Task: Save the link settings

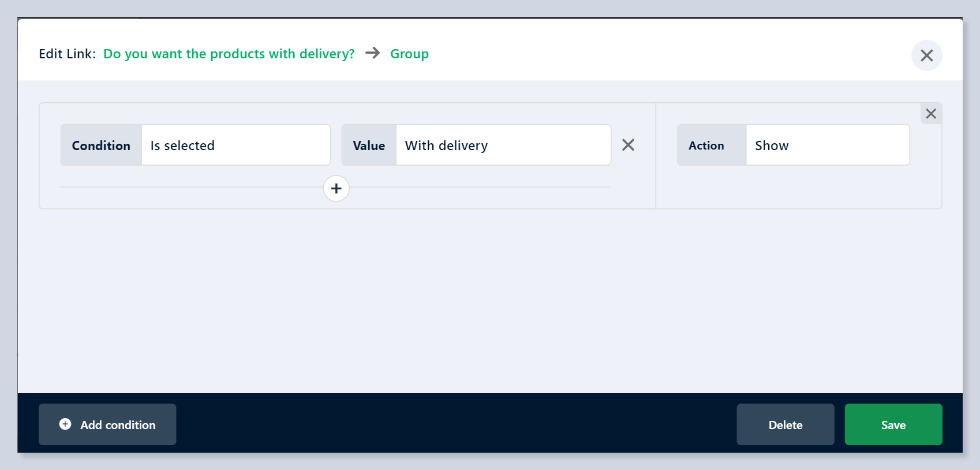Action: point(893,424)
